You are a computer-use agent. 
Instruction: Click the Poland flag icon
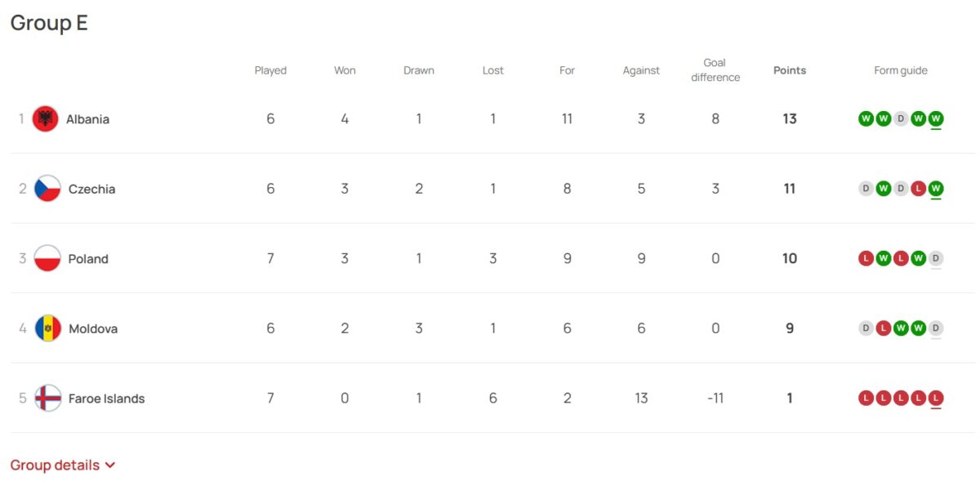[x=47, y=259]
